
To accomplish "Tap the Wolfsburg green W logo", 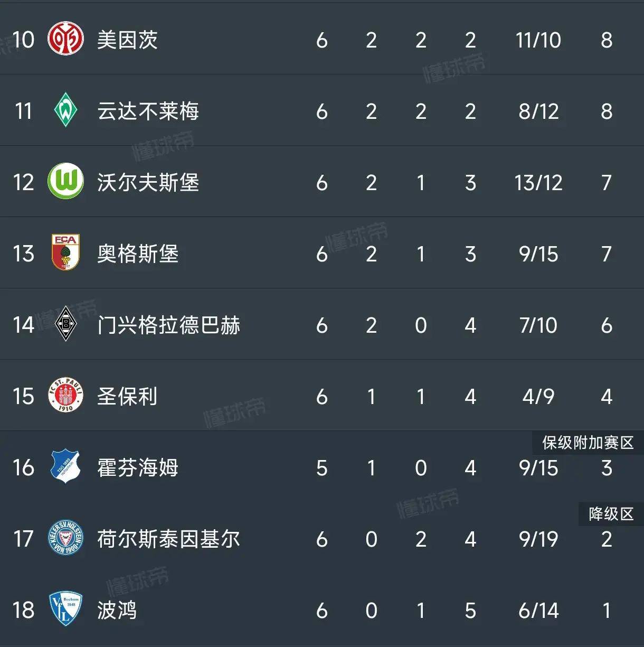I will click(65, 182).
